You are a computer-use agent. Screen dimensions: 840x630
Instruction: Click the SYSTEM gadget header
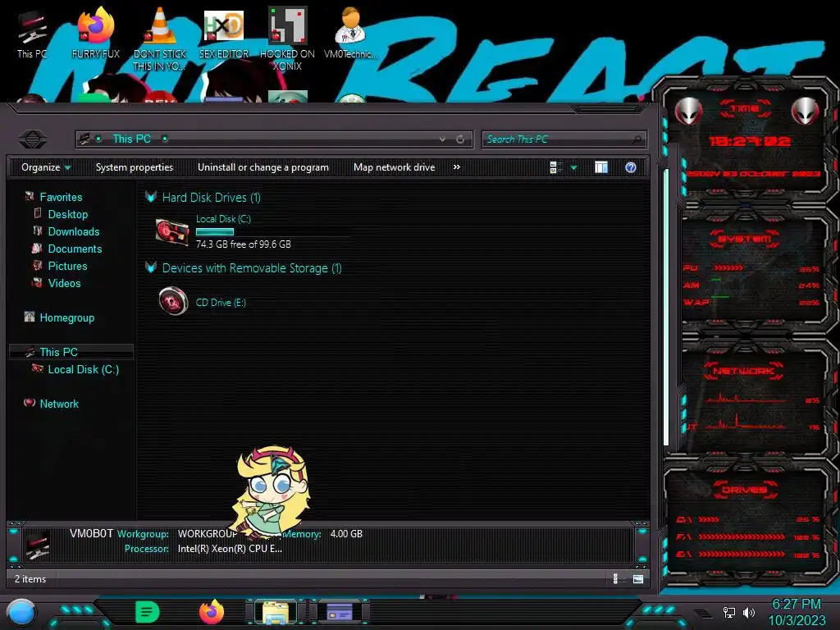coord(744,239)
